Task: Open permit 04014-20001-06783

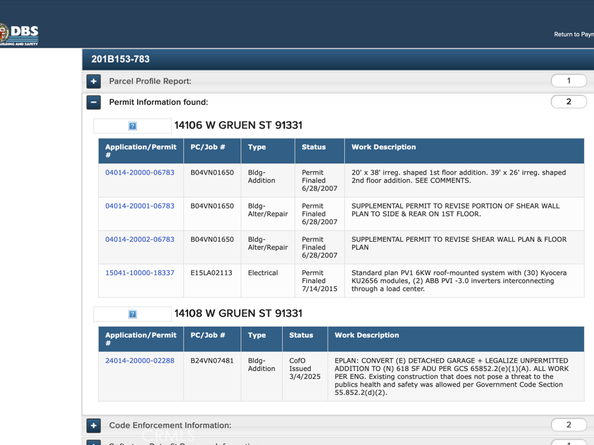Action: (x=140, y=206)
